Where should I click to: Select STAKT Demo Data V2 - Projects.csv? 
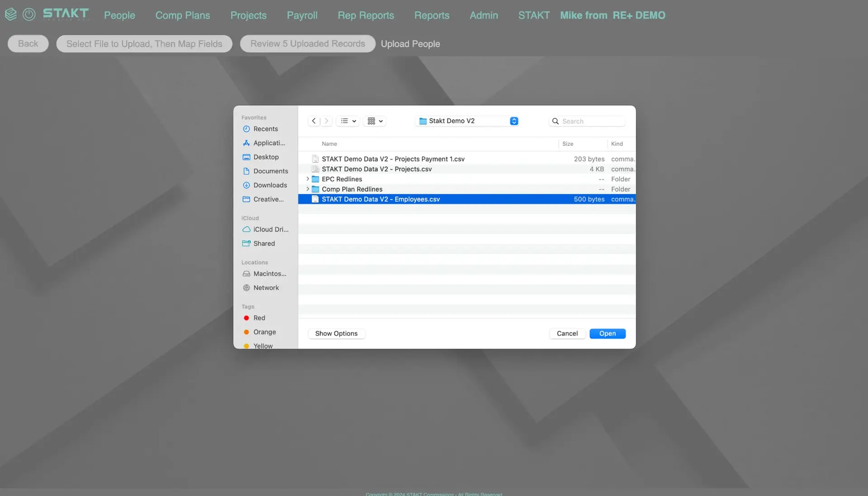point(467,169)
